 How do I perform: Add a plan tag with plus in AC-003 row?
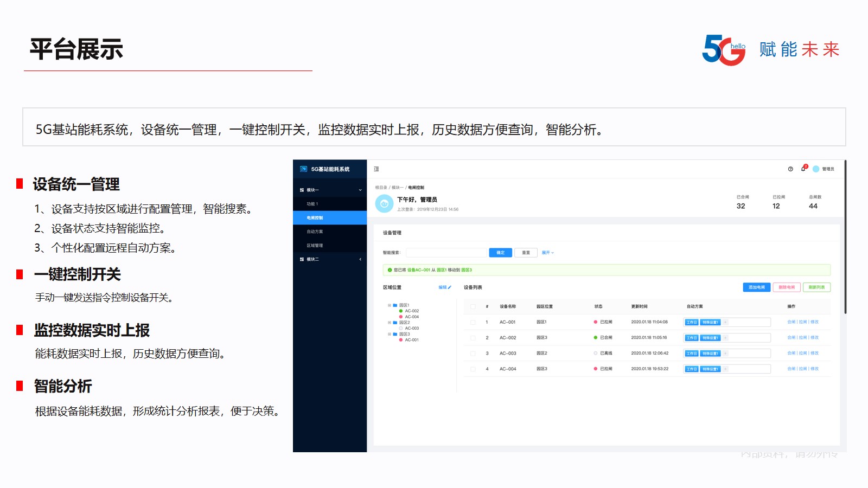tap(725, 354)
